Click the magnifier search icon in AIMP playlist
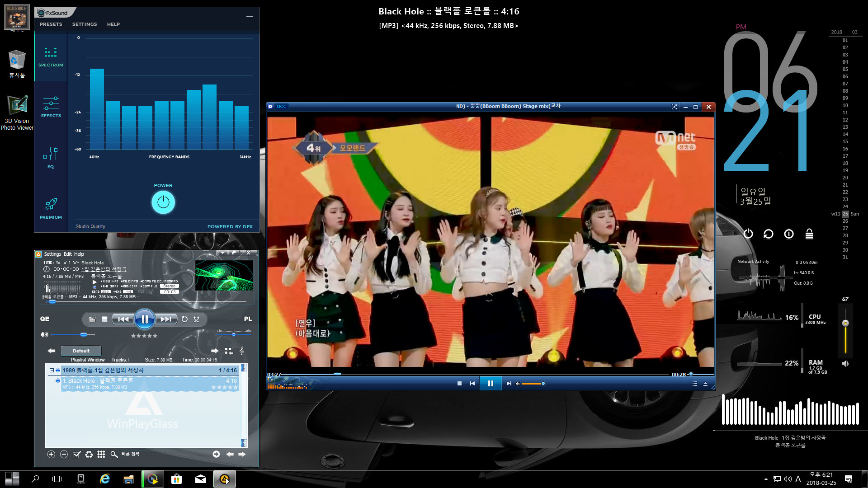This screenshot has width=868, height=488. (114, 454)
